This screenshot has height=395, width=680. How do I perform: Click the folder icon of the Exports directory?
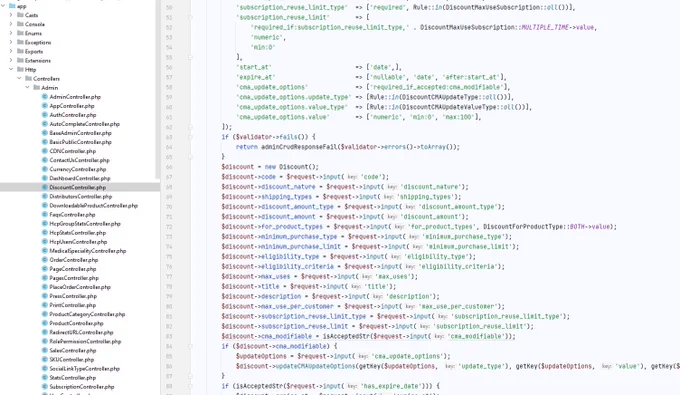click(20, 52)
